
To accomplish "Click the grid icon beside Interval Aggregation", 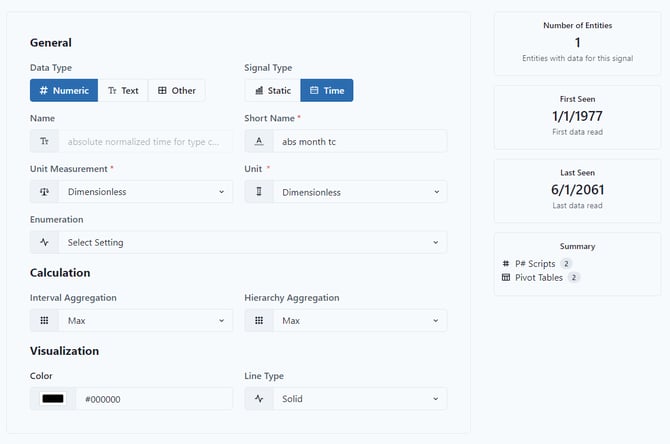I will click(x=44, y=321).
